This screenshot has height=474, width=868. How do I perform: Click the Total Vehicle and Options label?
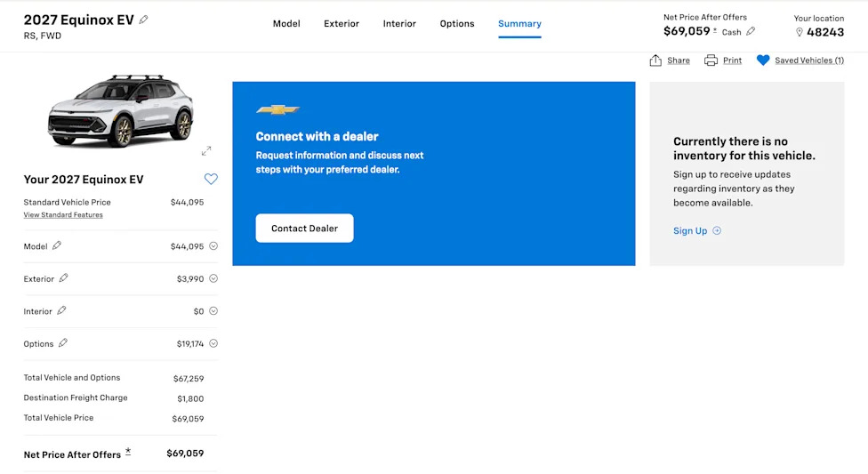[72, 378]
